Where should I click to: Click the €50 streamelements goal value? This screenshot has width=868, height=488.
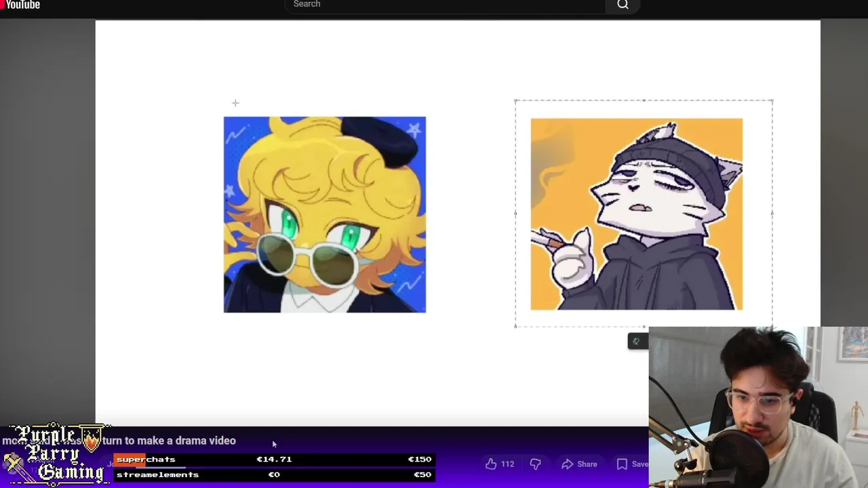click(422, 474)
